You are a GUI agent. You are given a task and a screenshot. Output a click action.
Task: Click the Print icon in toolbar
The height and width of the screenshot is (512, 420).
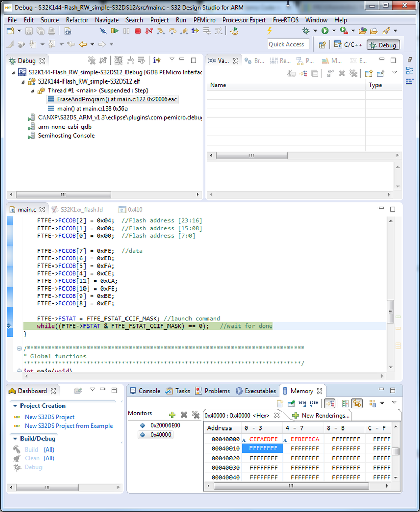(52, 31)
